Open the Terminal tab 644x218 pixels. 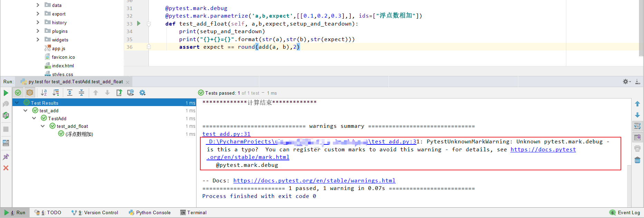tap(193, 212)
